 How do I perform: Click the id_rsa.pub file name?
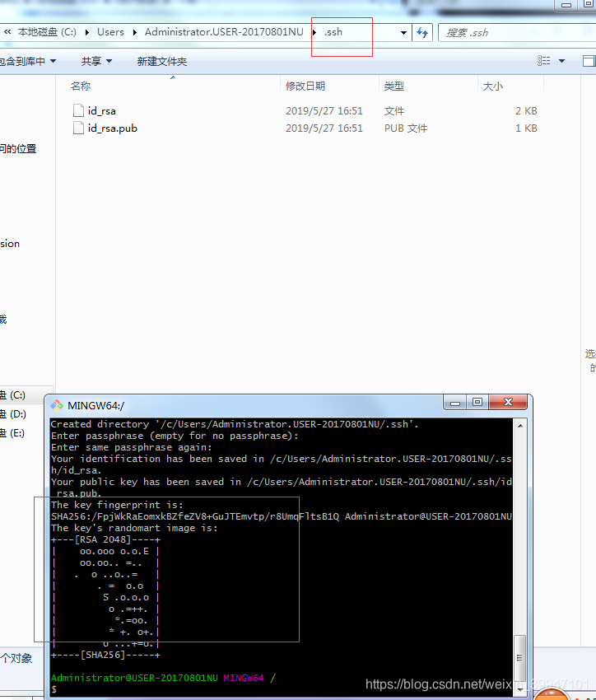pyautogui.click(x=113, y=128)
